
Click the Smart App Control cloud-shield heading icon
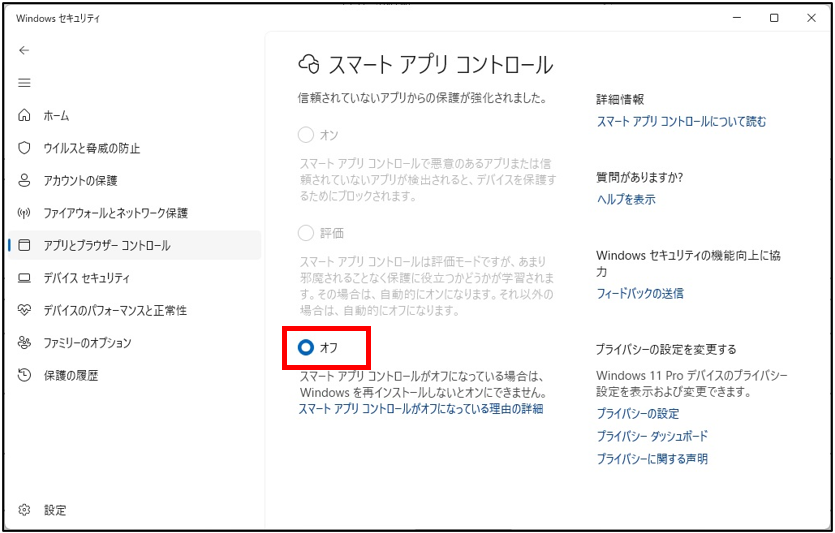(x=309, y=64)
